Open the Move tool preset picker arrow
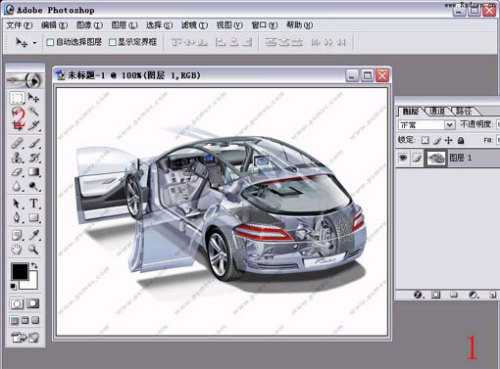 pos(35,43)
